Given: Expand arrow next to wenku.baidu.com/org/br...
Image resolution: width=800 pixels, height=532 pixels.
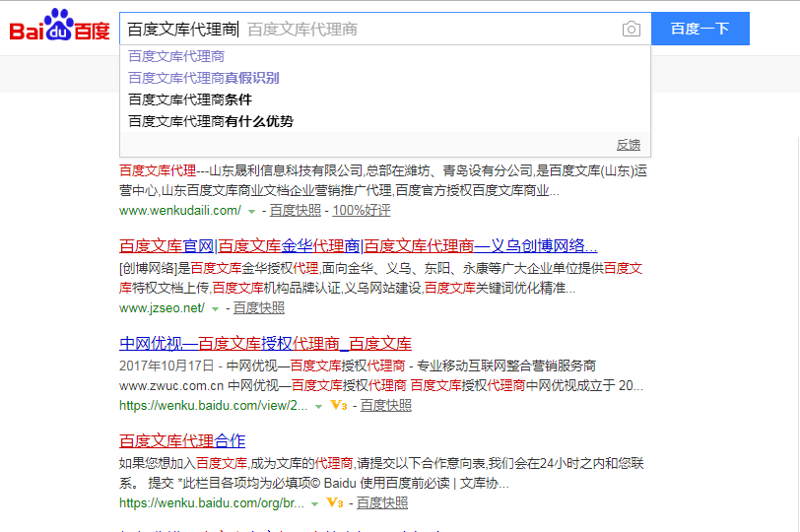Looking at the screenshot, I should tap(315, 504).
